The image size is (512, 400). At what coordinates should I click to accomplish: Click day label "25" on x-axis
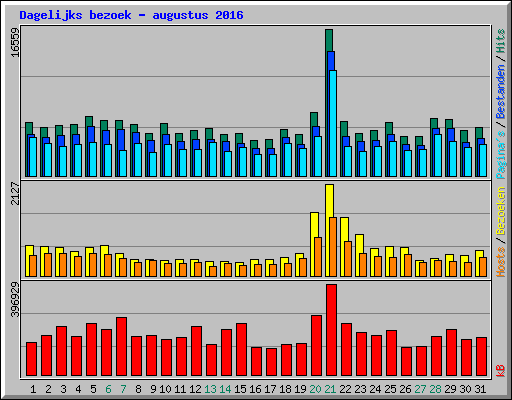[x=390, y=389]
